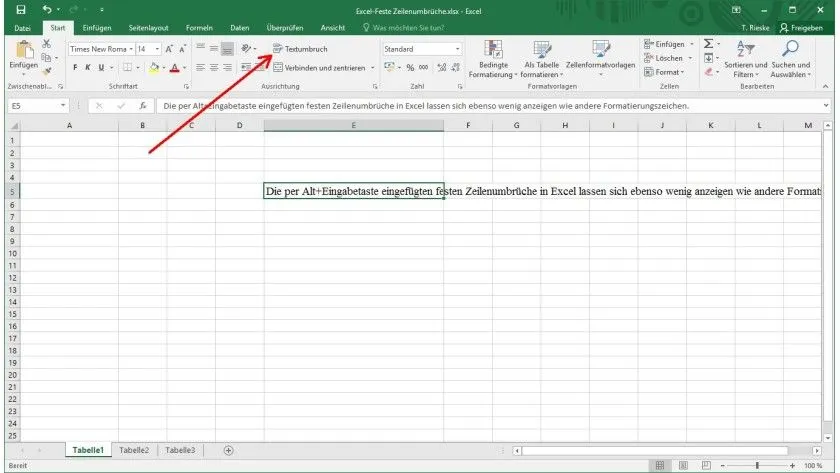
Task: Click the Einfügen paste clipboard icon
Action: (x=24, y=49)
